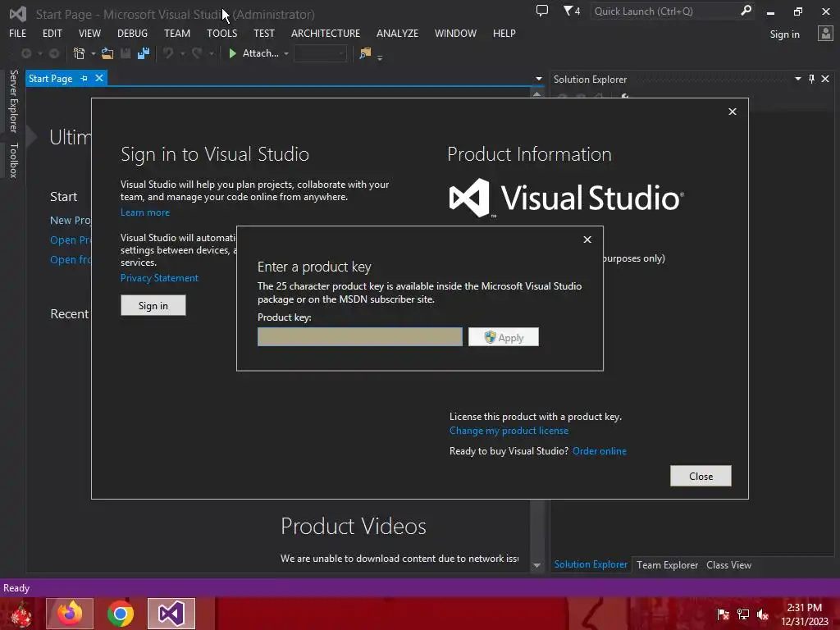Open the Toolbox side tab

pyautogui.click(x=14, y=160)
